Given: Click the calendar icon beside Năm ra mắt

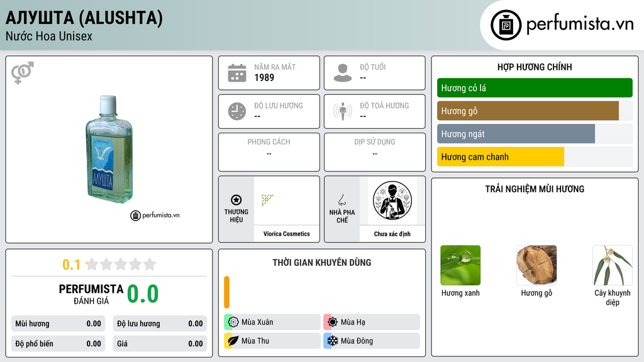Looking at the screenshot, I should [x=237, y=73].
